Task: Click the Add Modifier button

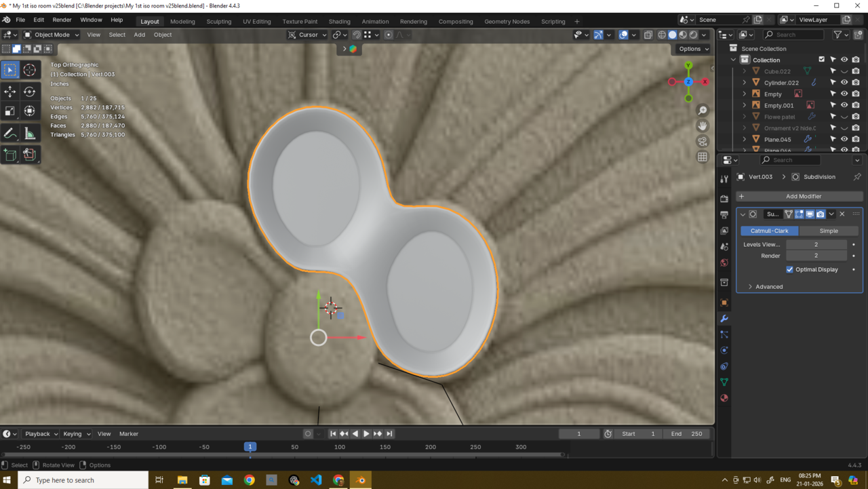Action: 803,196
